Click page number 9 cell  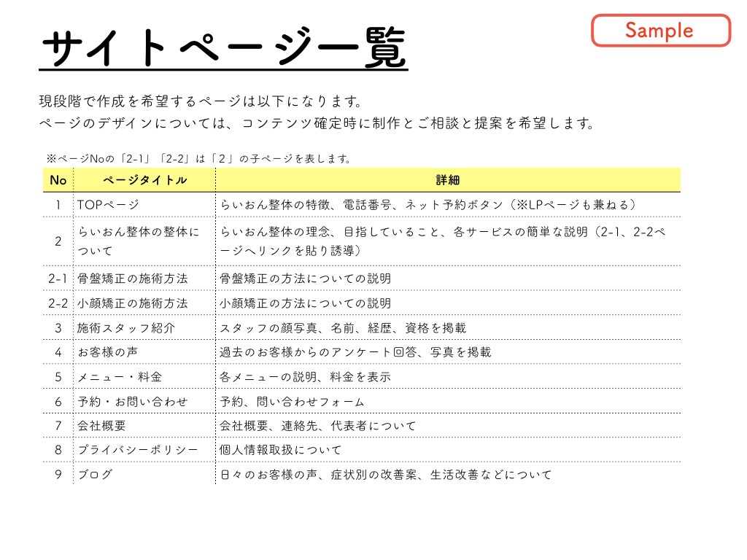(58, 475)
